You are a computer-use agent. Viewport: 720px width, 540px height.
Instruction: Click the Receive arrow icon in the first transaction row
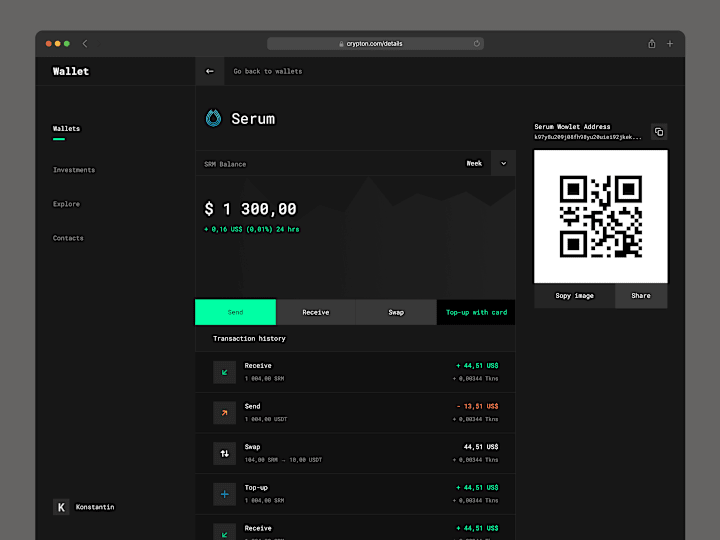[x=225, y=372]
